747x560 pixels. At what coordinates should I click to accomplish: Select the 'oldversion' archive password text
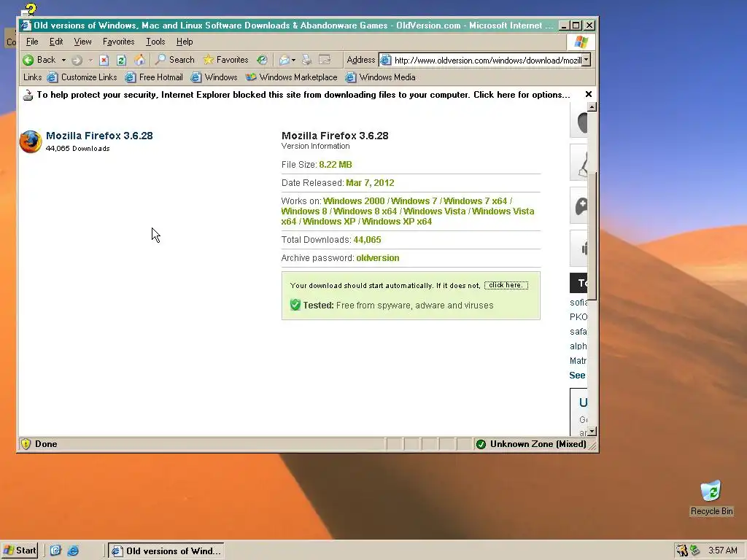[x=378, y=258]
